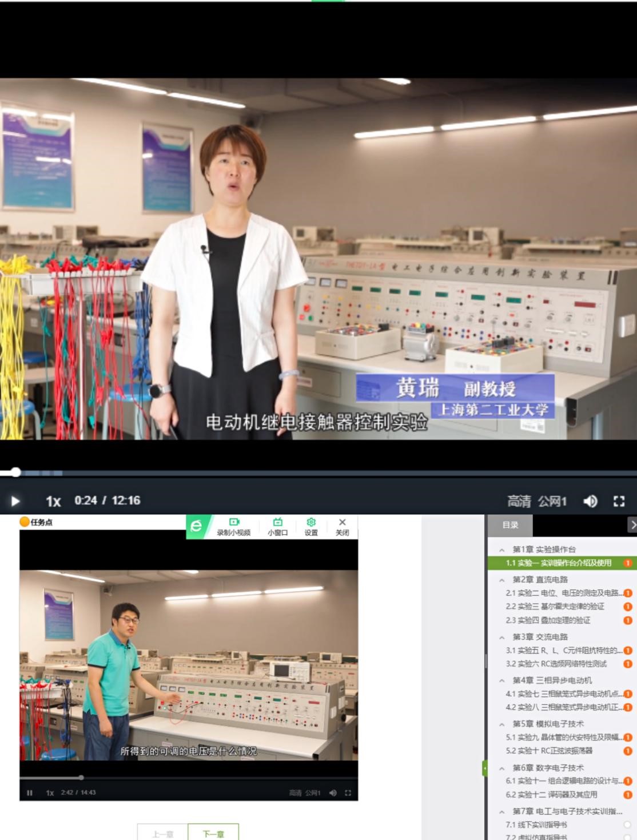Enter fullscreen on the main video
The width and height of the screenshot is (637, 840).
pos(619,501)
